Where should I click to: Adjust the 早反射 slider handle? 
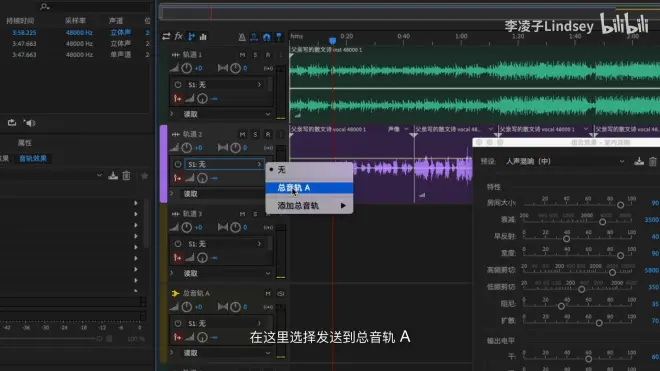(x=567, y=239)
